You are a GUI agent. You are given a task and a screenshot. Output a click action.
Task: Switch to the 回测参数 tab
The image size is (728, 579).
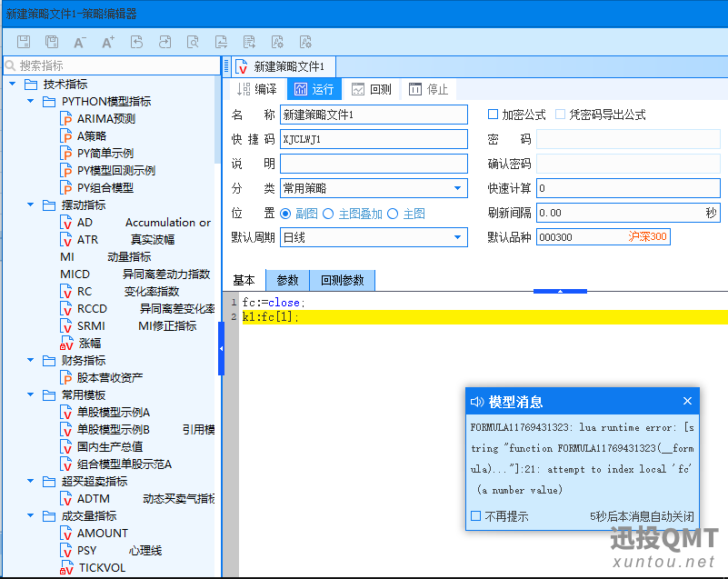click(x=342, y=280)
